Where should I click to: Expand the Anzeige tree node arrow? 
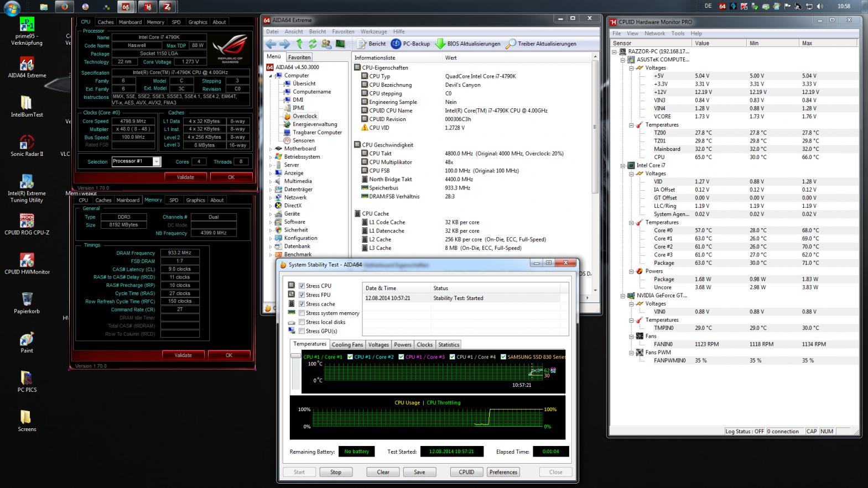[x=271, y=173]
